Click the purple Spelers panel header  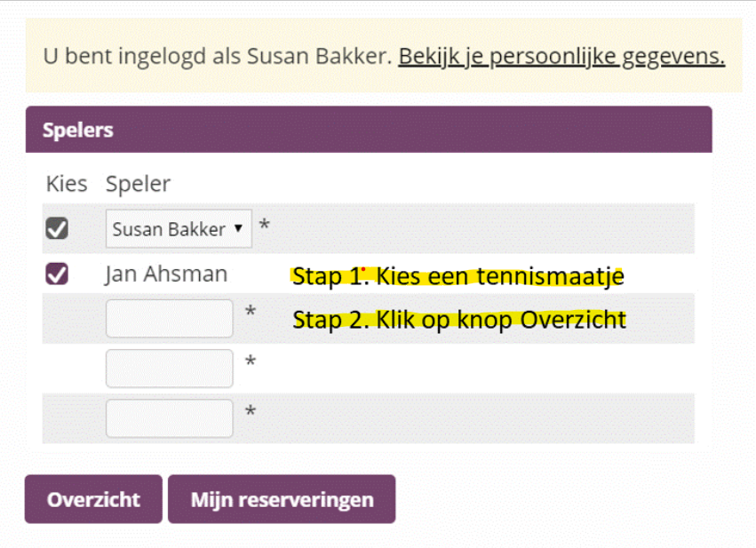click(369, 130)
